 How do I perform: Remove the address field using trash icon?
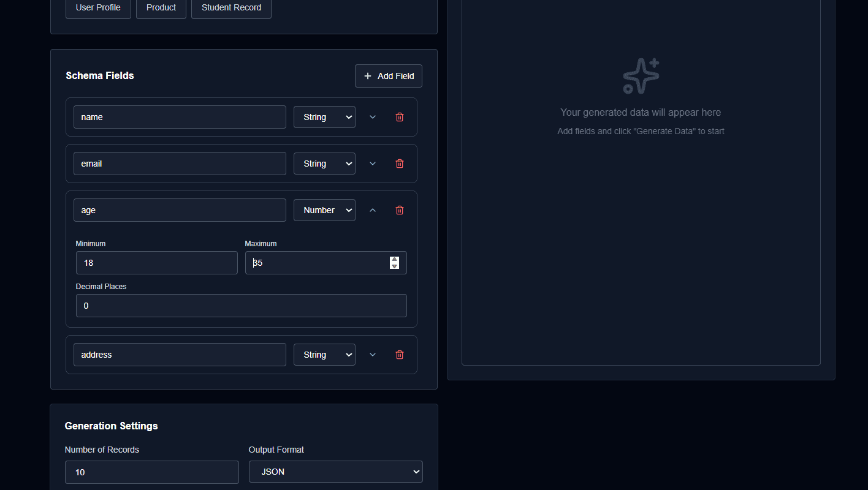click(400, 355)
